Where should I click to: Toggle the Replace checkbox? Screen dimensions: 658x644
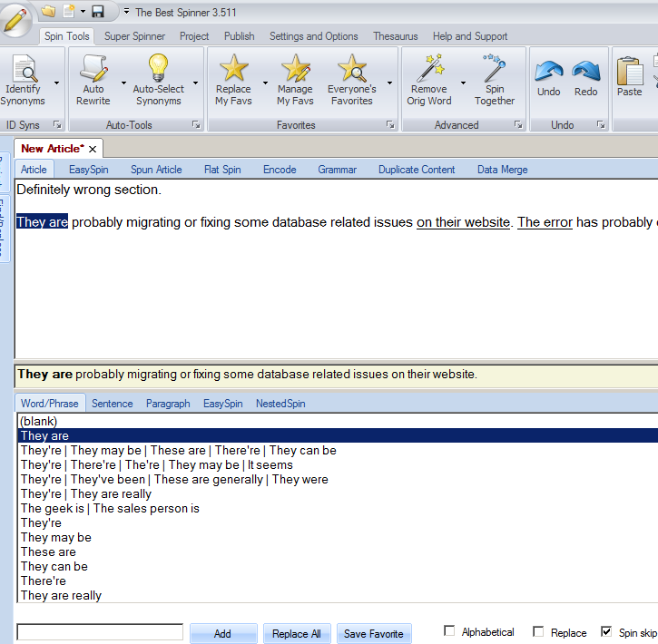538,631
